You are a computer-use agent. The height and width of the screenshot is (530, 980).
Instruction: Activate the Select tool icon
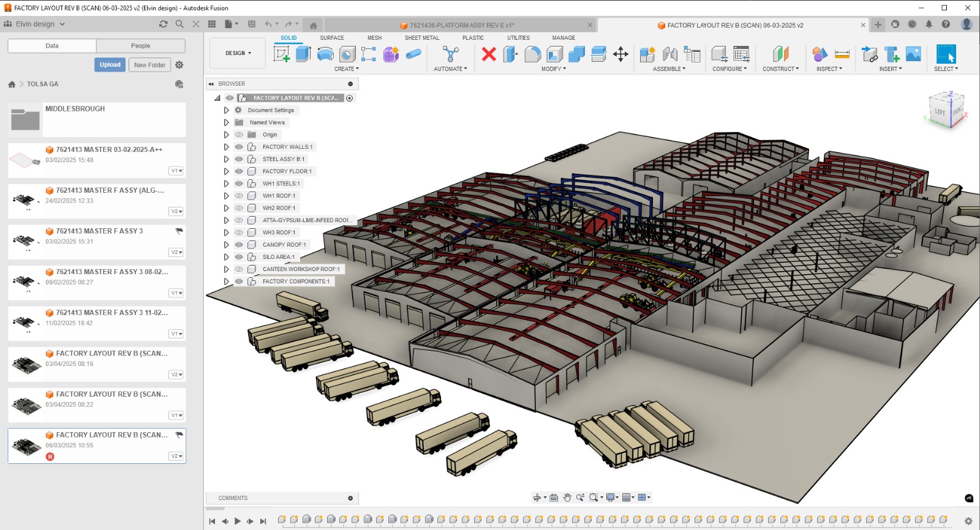pos(946,54)
